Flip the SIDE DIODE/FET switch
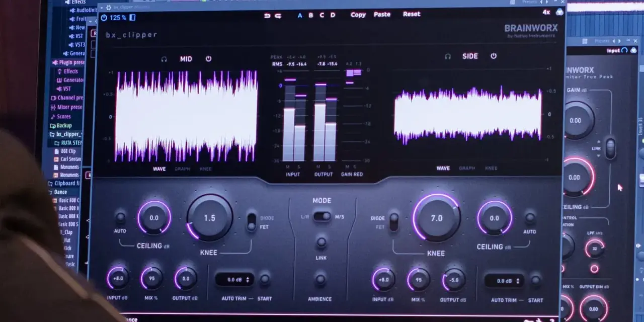This screenshot has width=644, height=322. coord(393,222)
